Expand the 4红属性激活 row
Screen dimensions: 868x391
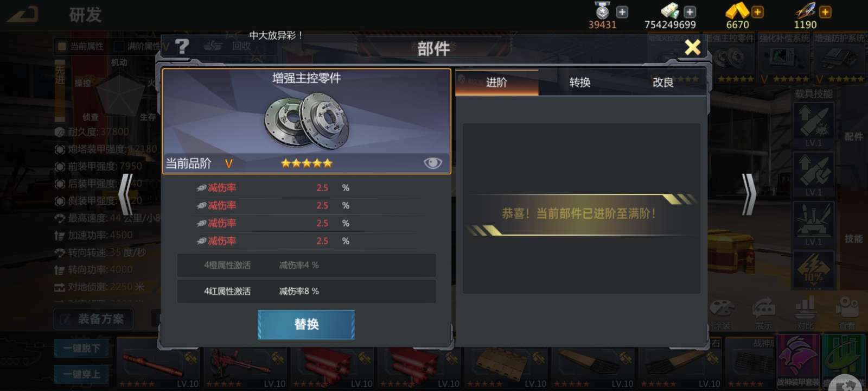[307, 291]
